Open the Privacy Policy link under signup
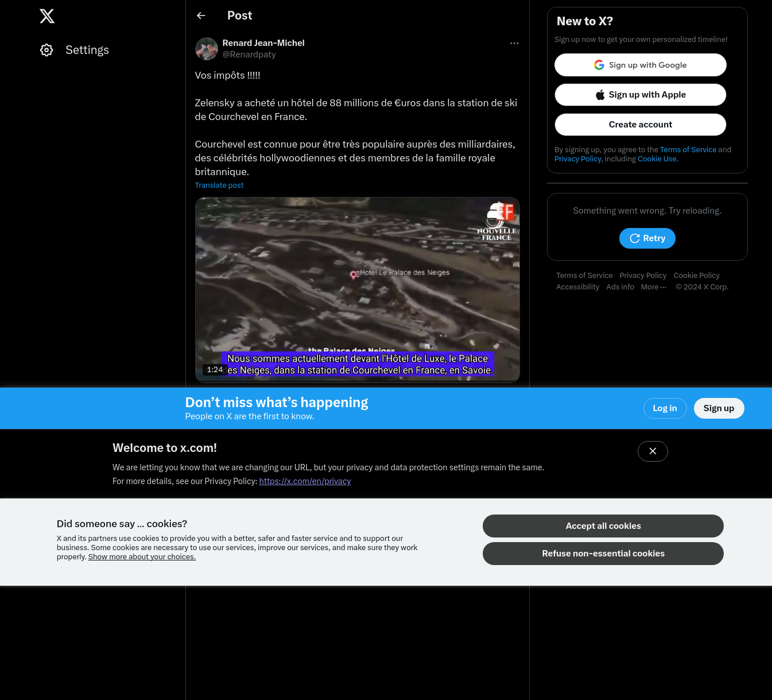The height and width of the screenshot is (700, 772). point(577,159)
